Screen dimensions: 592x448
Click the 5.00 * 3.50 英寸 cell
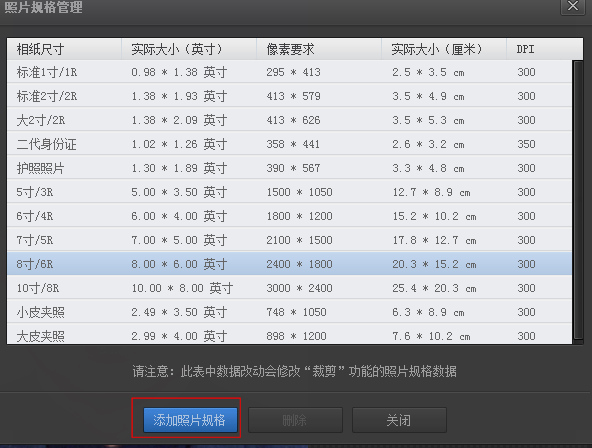(179, 192)
